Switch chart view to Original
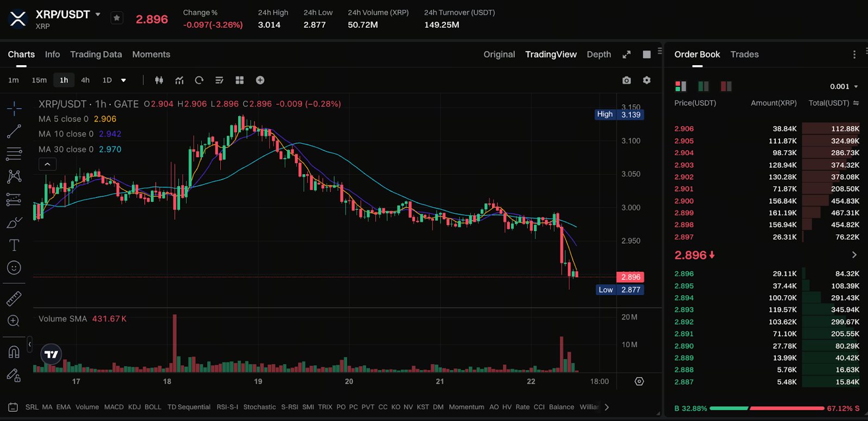The image size is (868, 421). (499, 54)
